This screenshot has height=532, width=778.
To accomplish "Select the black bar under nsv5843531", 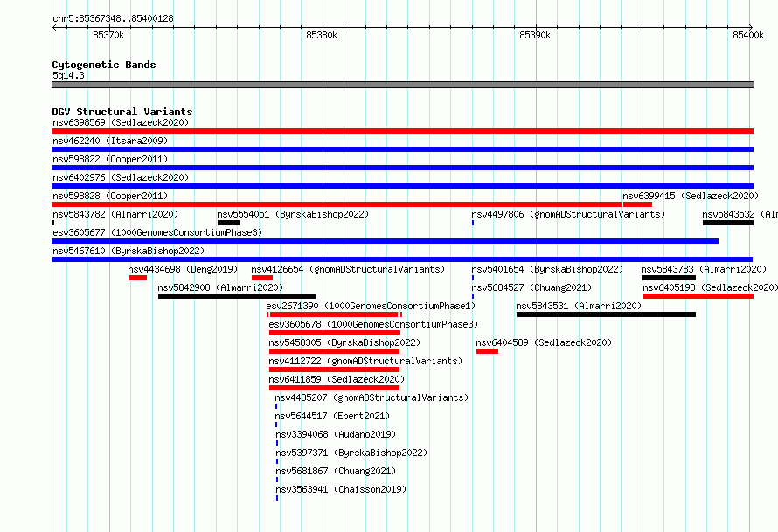I will point(606,314).
